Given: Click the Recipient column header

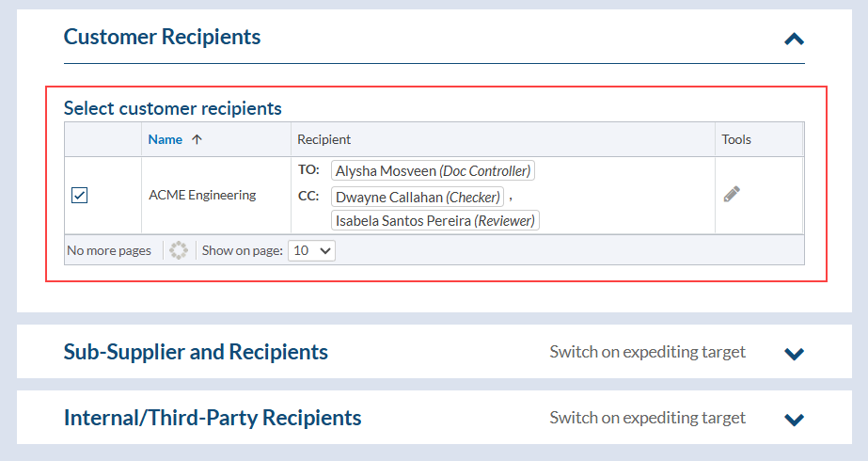Looking at the screenshot, I should [x=324, y=139].
